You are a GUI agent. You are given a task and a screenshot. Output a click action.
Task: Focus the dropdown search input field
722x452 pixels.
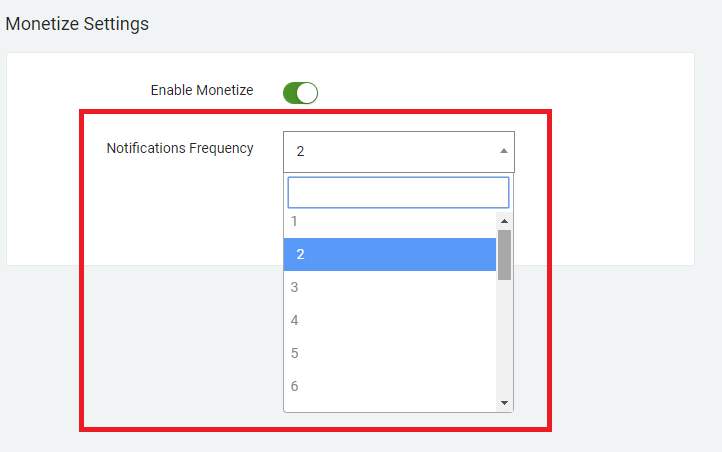coord(398,192)
